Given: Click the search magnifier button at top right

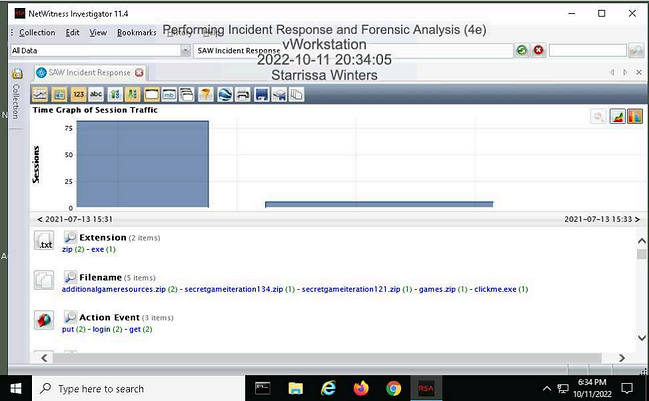Looking at the screenshot, I should [x=636, y=50].
